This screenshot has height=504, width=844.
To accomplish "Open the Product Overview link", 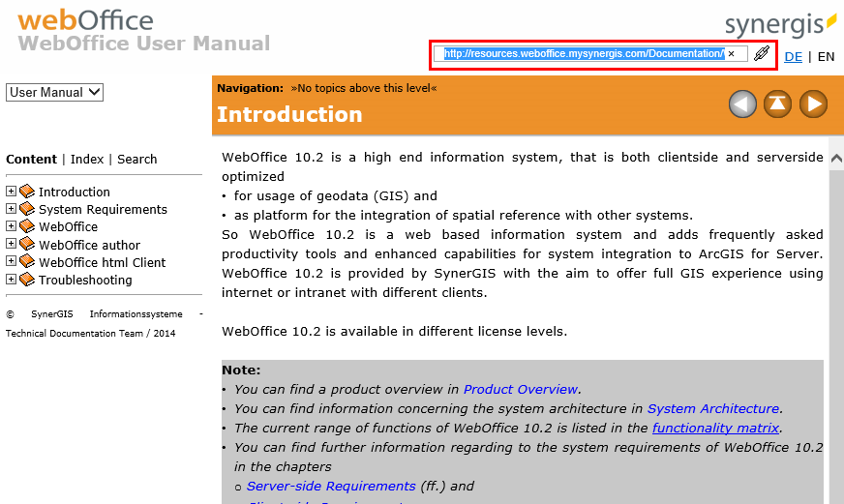I will (521, 390).
